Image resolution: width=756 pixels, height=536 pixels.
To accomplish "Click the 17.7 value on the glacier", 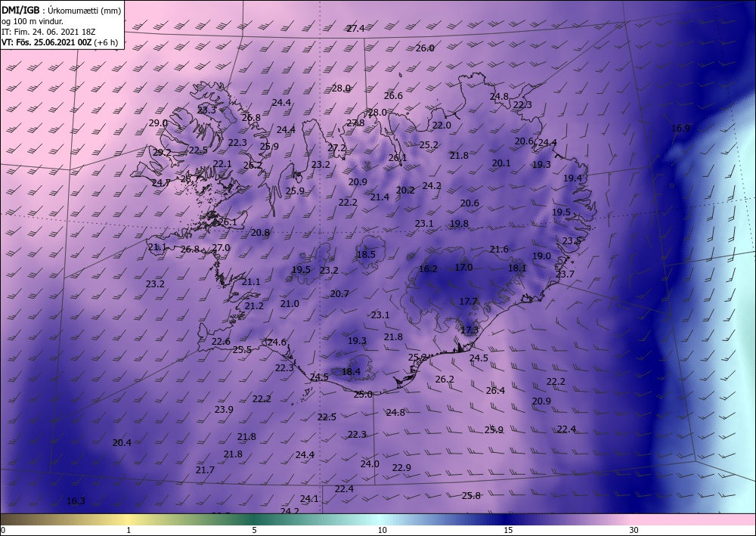I will coord(468,301).
